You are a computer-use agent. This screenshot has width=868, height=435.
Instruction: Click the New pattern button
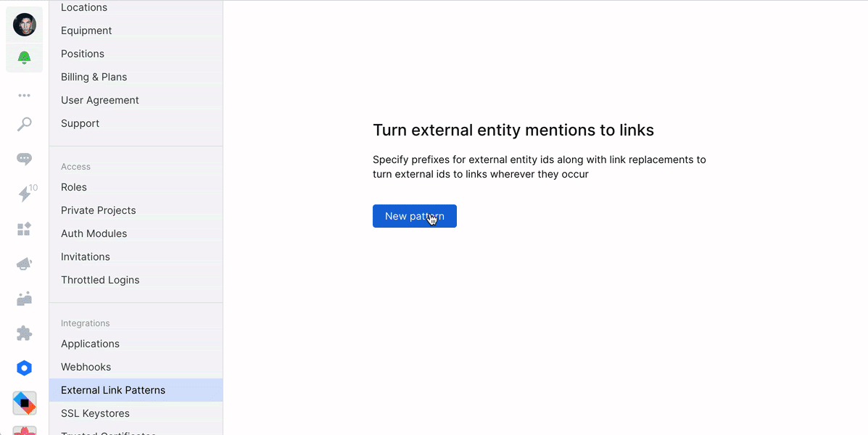(414, 216)
